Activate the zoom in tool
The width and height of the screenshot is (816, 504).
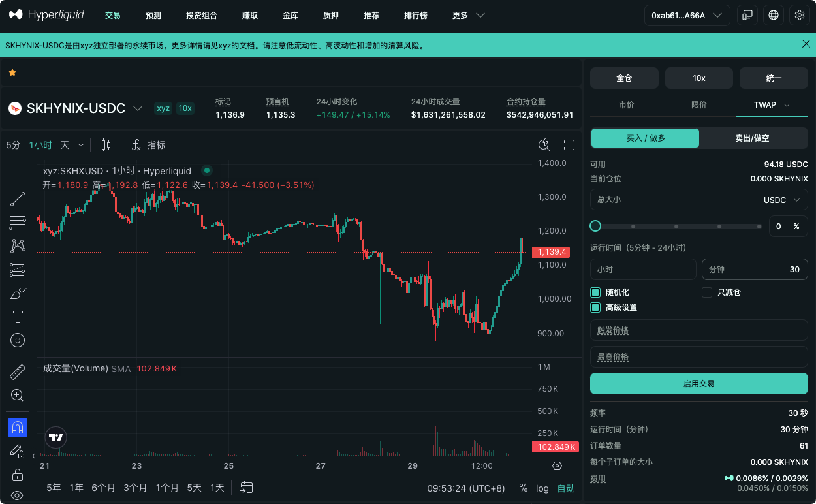(18, 396)
